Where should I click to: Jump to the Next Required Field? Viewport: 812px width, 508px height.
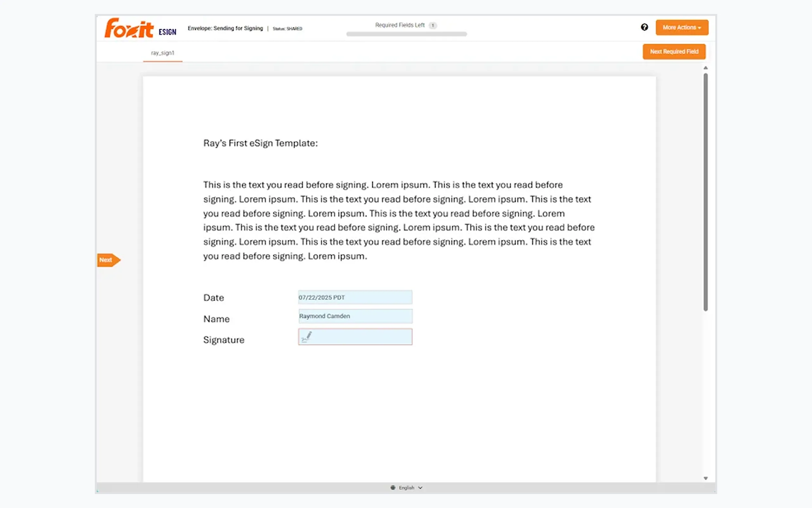pos(674,51)
